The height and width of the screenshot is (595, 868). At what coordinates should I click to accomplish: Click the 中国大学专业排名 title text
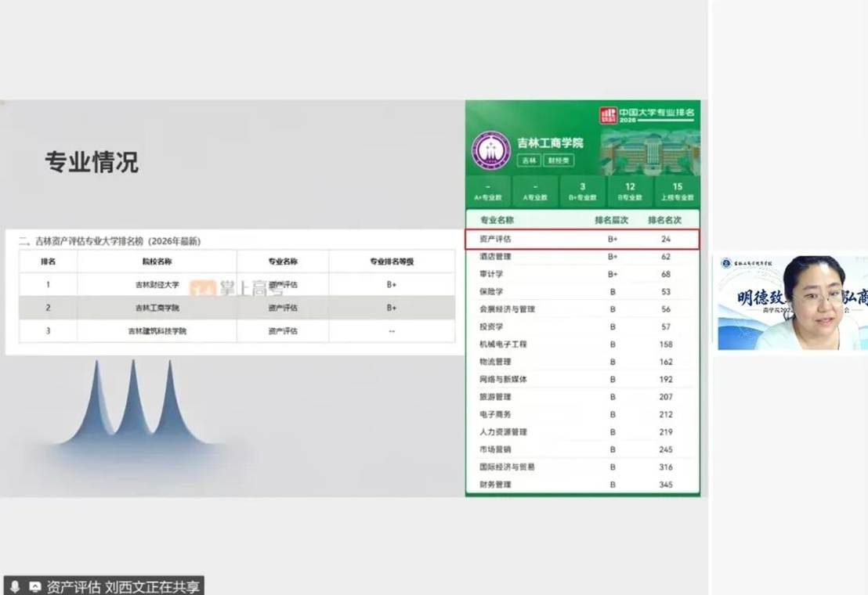tap(656, 112)
